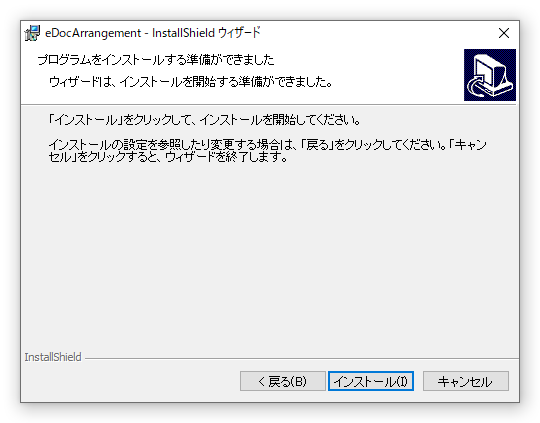Click the blank white header area beside the banner
Screen dimensions: 540x423
point(396,75)
